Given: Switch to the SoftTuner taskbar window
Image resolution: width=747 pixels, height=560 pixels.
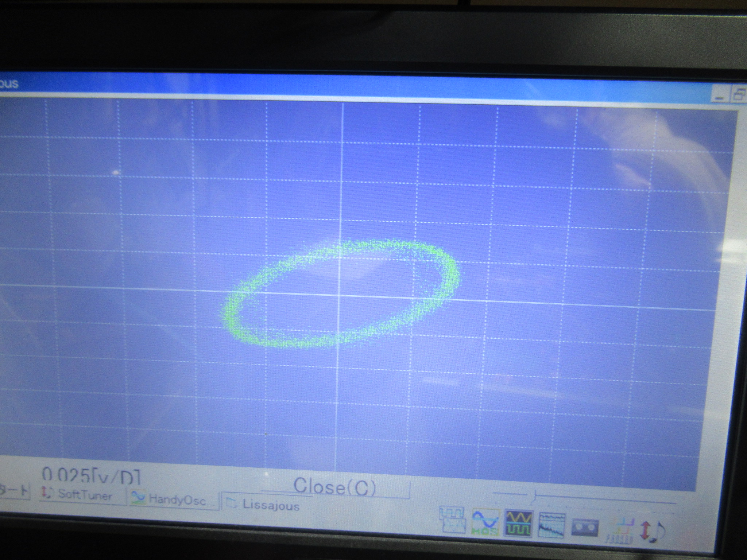Looking at the screenshot, I should tap(85, 495).
